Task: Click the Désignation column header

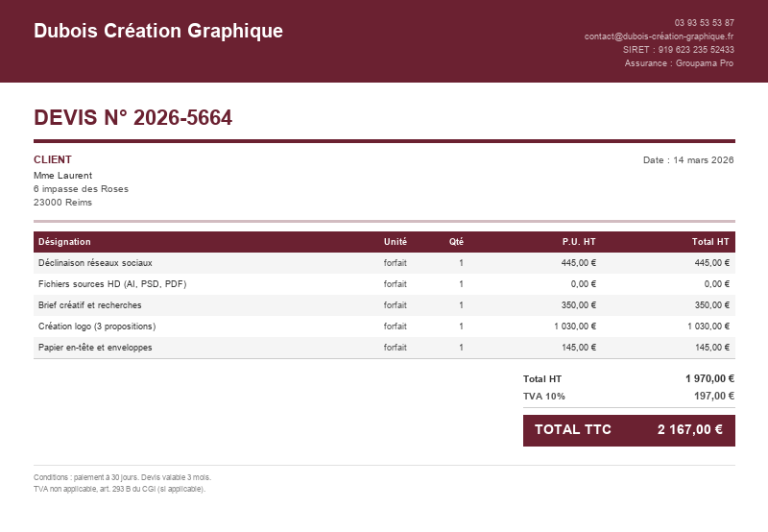Action: [x=64, y=242]
